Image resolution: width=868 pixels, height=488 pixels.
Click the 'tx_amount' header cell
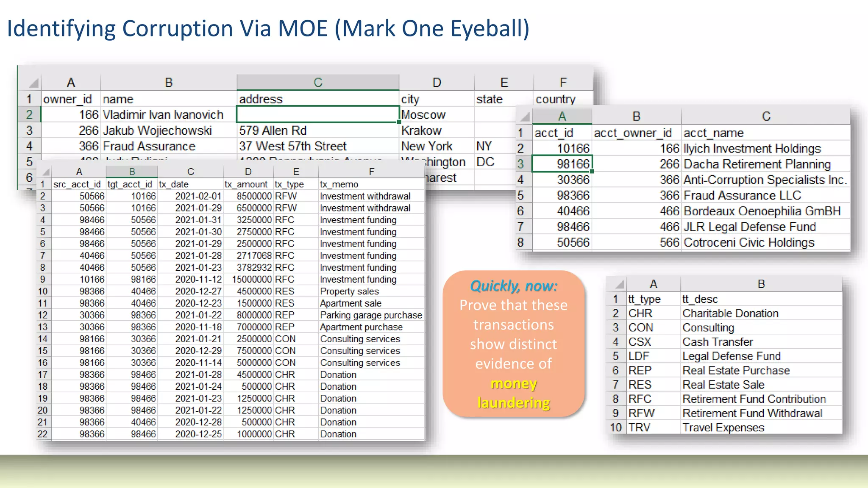pos(248,184)
